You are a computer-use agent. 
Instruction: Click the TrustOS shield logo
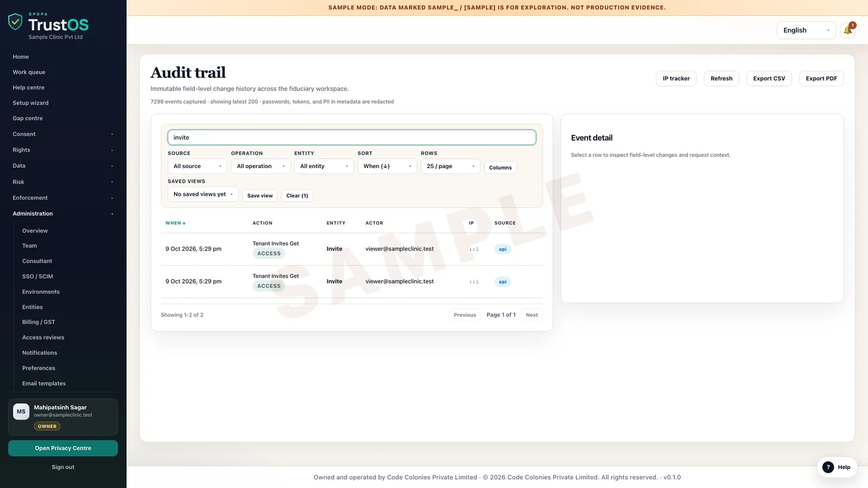[x=15, y=22]
